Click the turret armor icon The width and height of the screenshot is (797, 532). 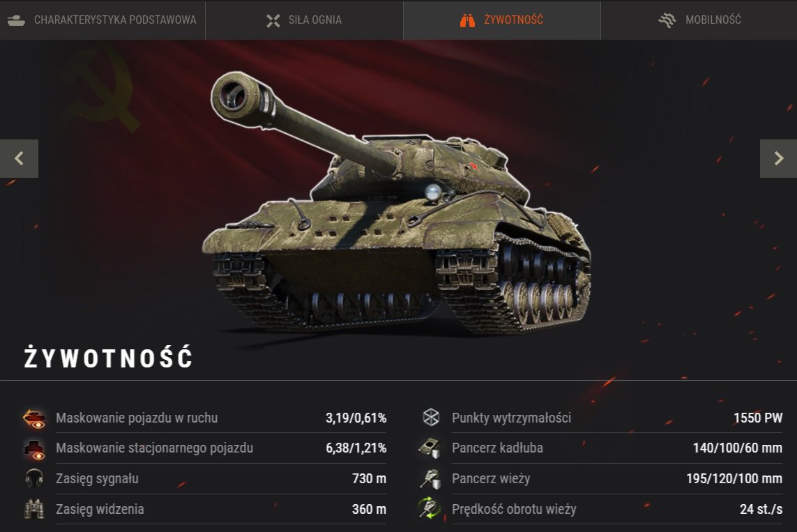click(430, 478)
